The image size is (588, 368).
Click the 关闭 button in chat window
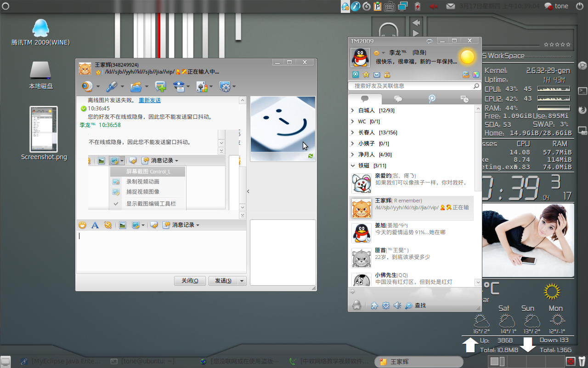click(x=190, y=281)
